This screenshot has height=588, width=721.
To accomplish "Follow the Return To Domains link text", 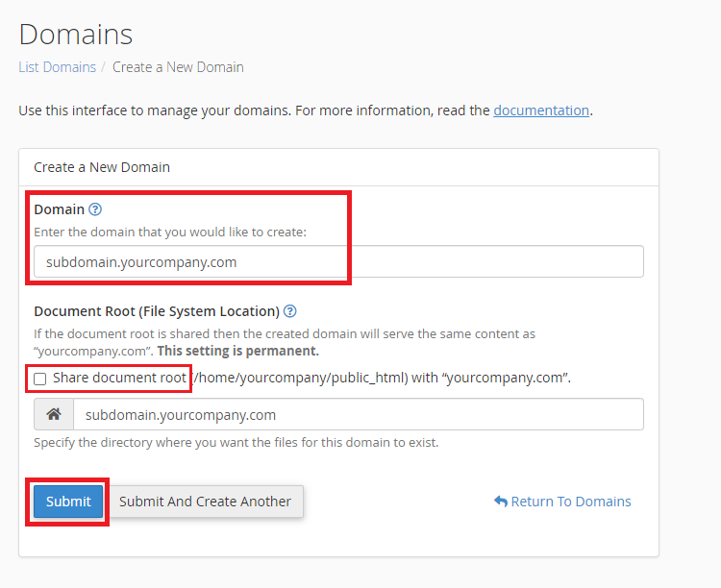I will [x=571, y=502].
